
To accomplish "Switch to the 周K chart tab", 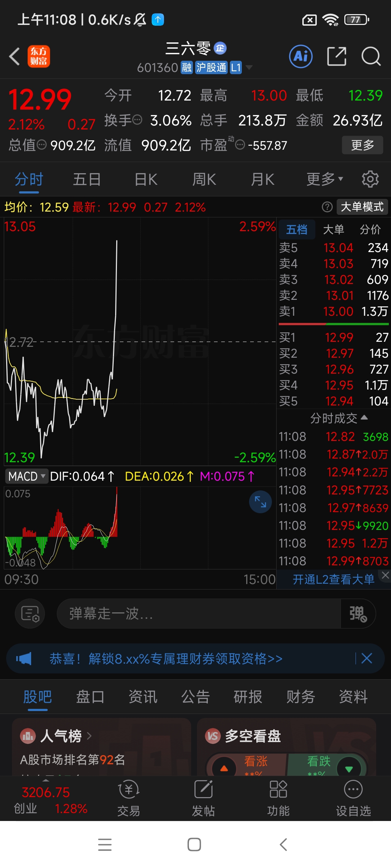I will (204, 179).
